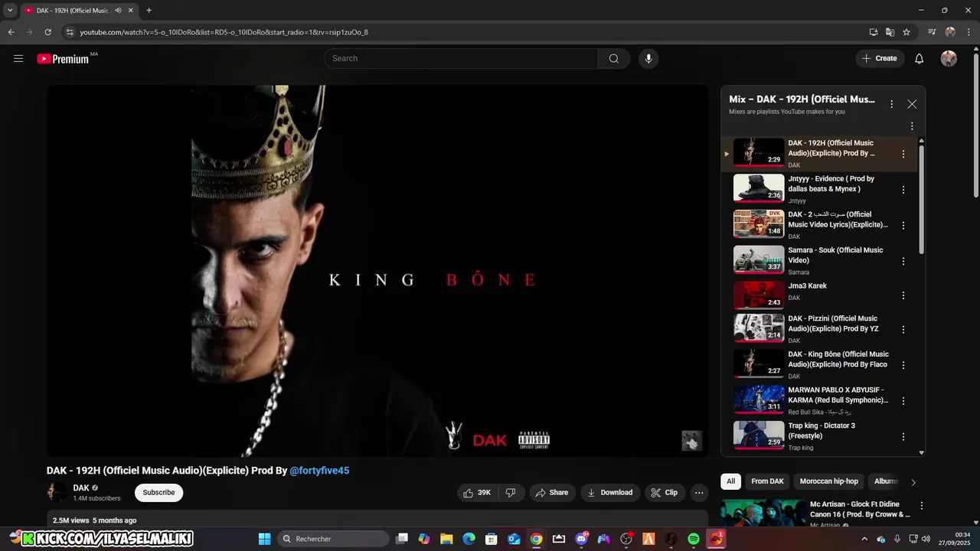Image resolution: width=980 pixels, height=551 pixels.
Task: Play MARWAN PABLO X ABYUSIF - KARMA entry
Action: click(x=819, y=400)
